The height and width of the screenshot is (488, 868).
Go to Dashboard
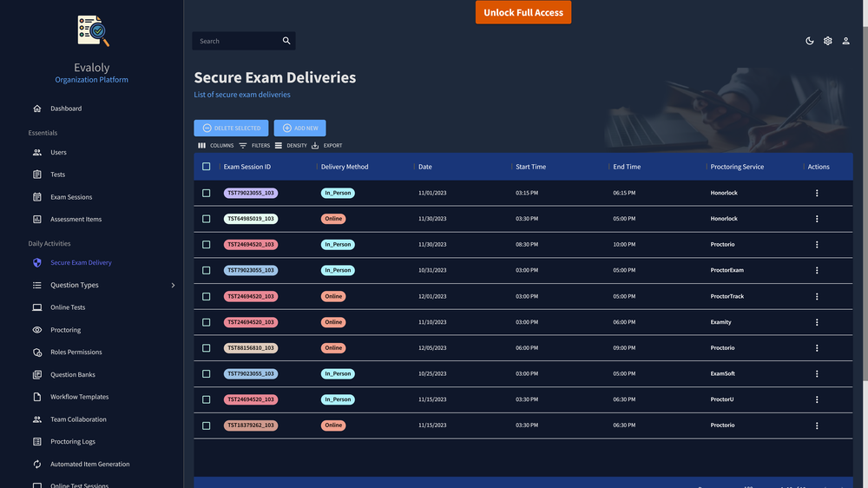(x=66, y=109)
